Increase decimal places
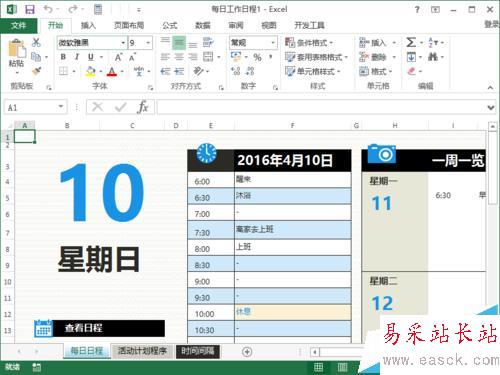The height and width of the screenshot is (375, 500). point(236,71)
